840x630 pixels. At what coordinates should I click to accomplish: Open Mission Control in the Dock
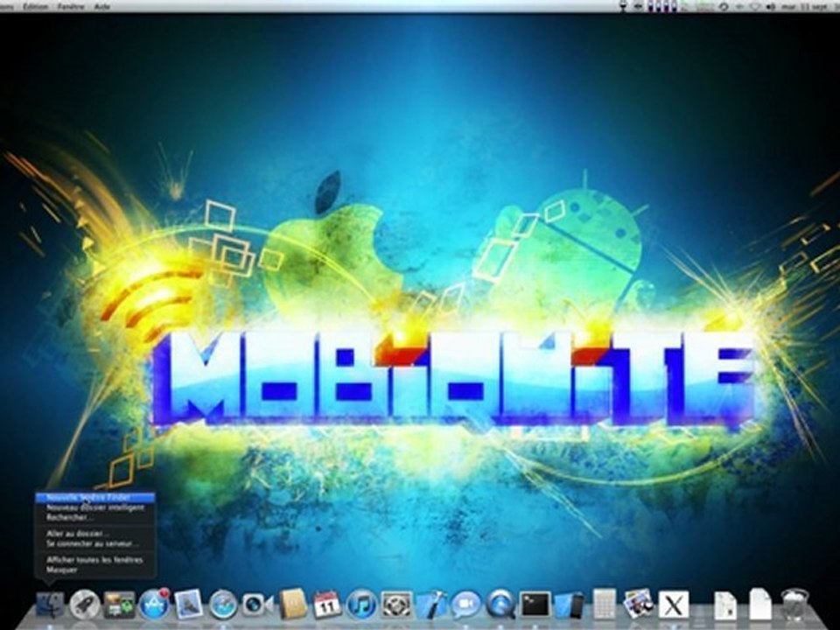tap(119, 605)
